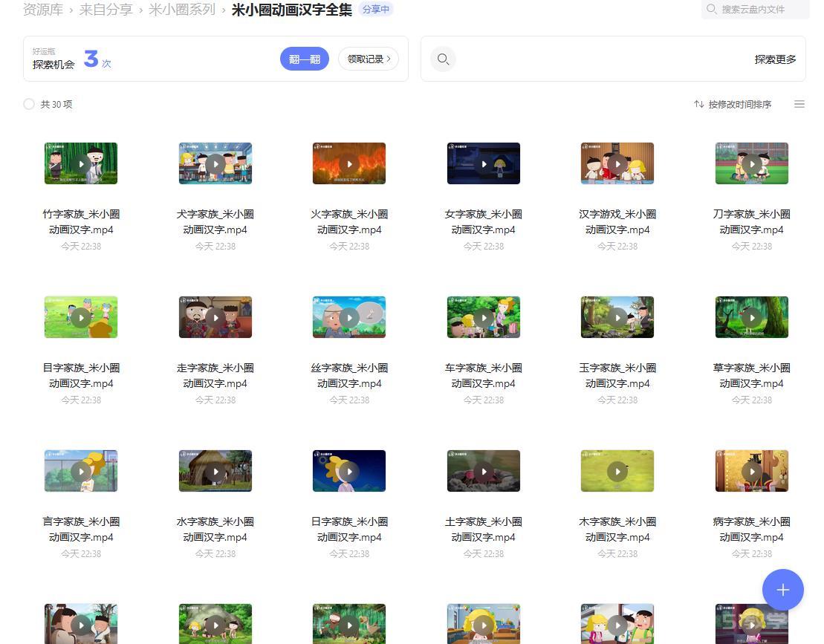Click the blue plus floating action button
Viewport: 824px width, 644px height.
click(782, 590)
